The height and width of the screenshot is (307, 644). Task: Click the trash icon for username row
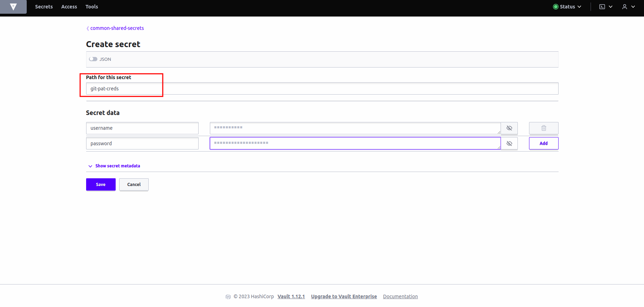[543, 128]
